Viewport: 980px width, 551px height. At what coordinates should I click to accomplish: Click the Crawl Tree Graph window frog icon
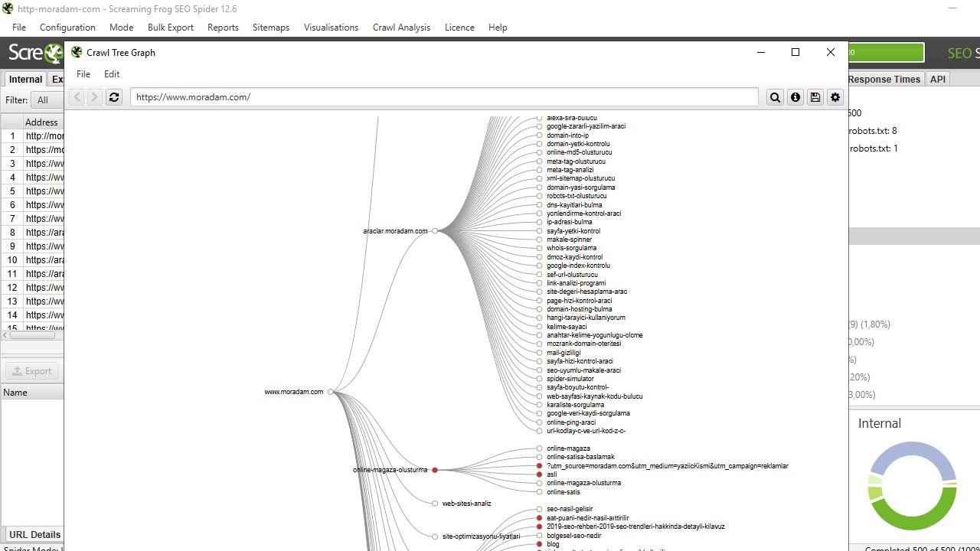coord(77,52)
